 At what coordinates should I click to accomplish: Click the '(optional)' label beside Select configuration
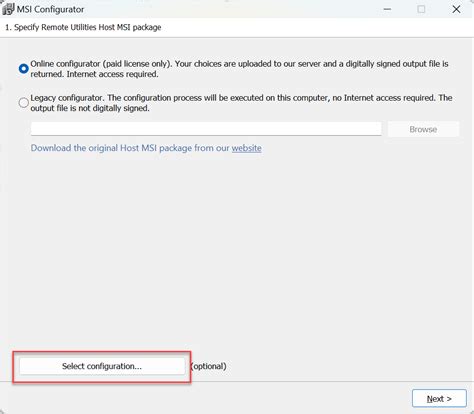(208, 366)
